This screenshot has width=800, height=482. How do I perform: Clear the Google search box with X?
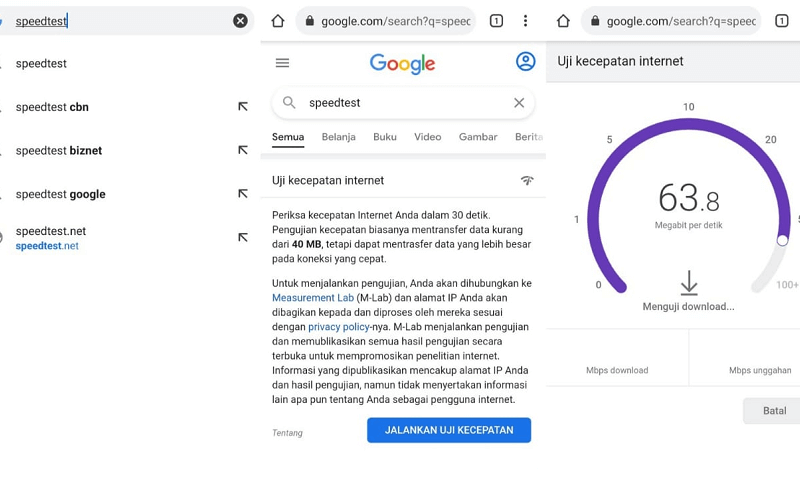519,103
